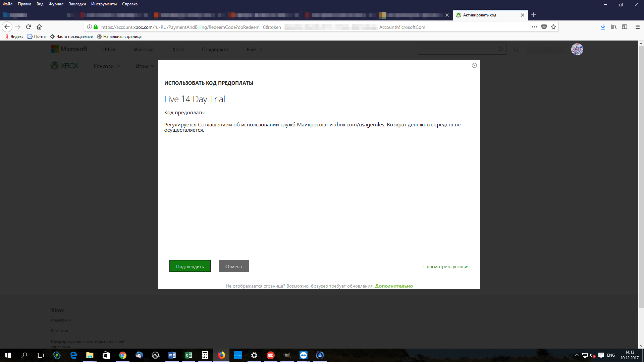Open the shopping cart icon

(516, 50)
